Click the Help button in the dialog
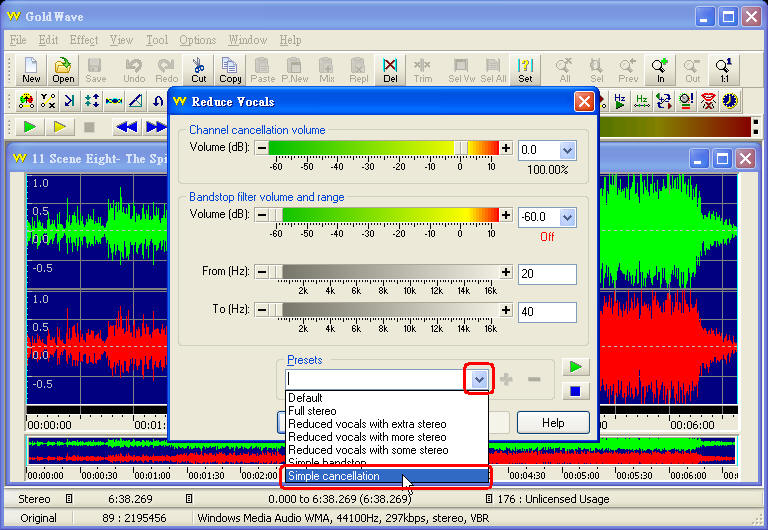The width and height of the screenshot is (768, 530). pos(553,422)
